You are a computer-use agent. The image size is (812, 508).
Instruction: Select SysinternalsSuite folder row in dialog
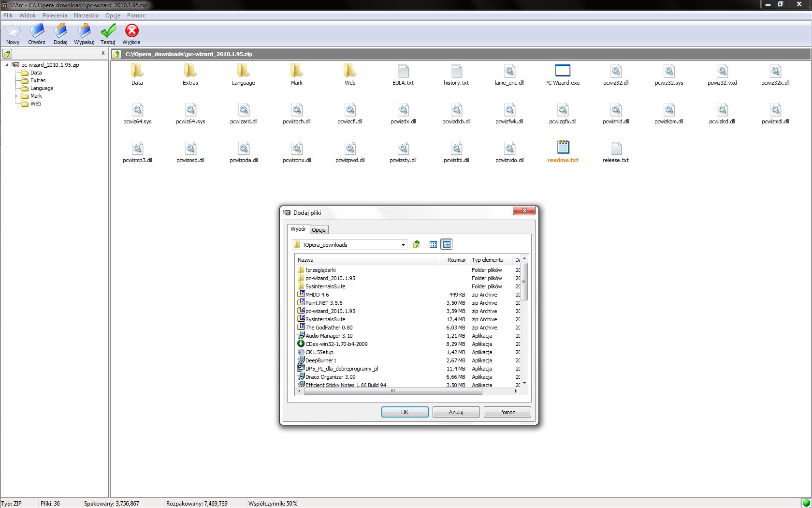point(408,286)
